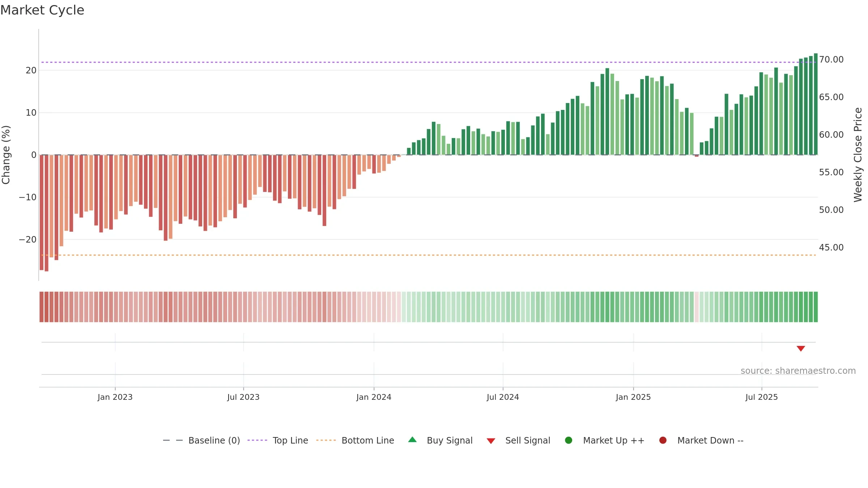868x488 pixels.
Task: Click the rightmost green heat strip cell
Action: coord(816,307)
